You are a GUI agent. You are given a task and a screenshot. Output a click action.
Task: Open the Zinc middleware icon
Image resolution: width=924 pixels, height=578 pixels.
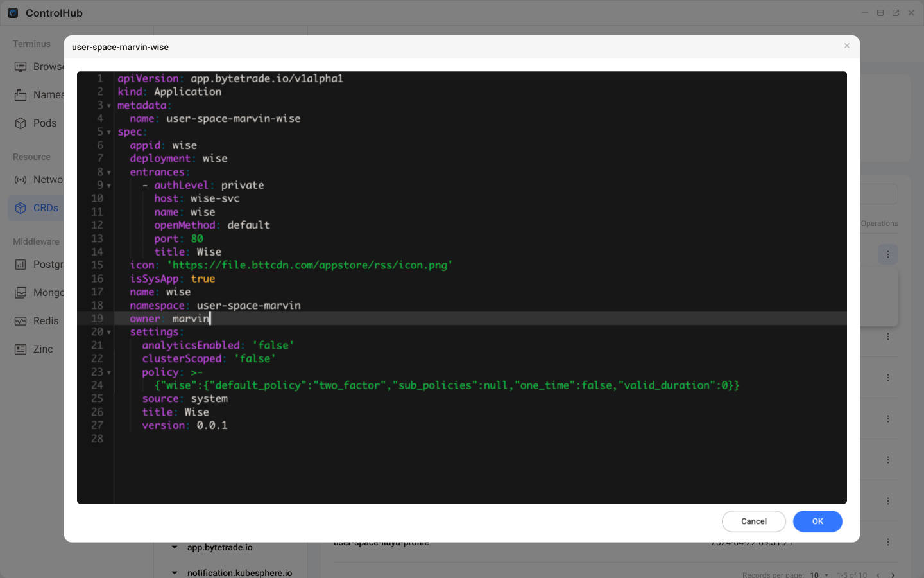[21, 349]
